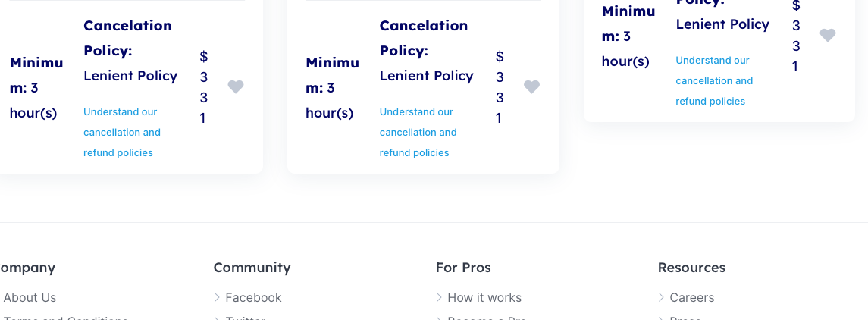Open the first card's cancellation and refund policies link
The image size is (868, 320).
(122, 132)
